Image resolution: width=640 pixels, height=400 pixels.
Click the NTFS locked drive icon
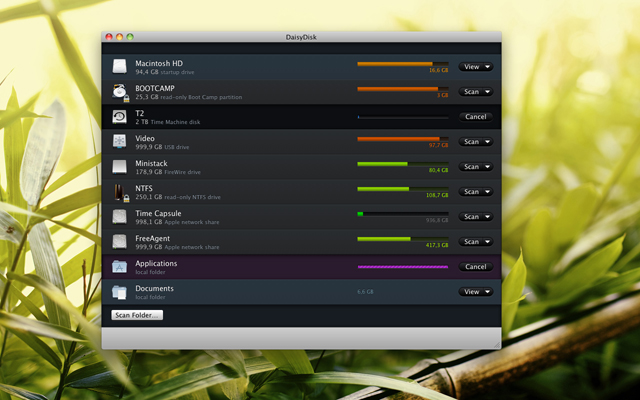pyautogui.click(x=121, y=192)
